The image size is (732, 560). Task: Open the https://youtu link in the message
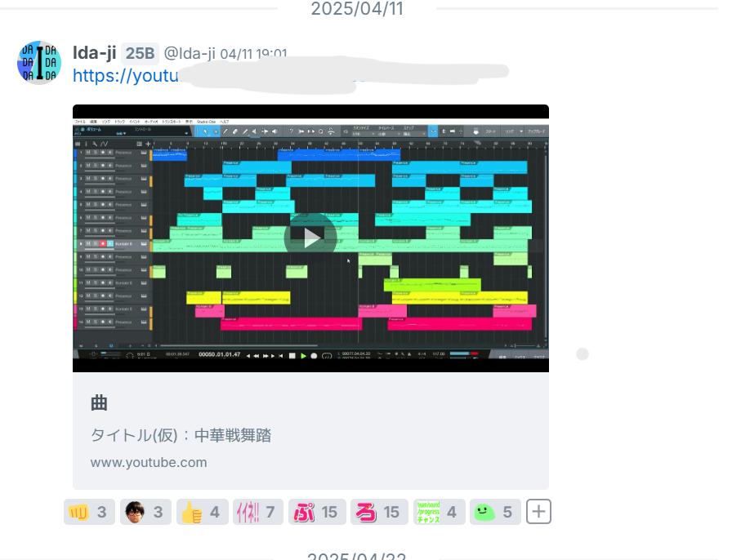126,75
